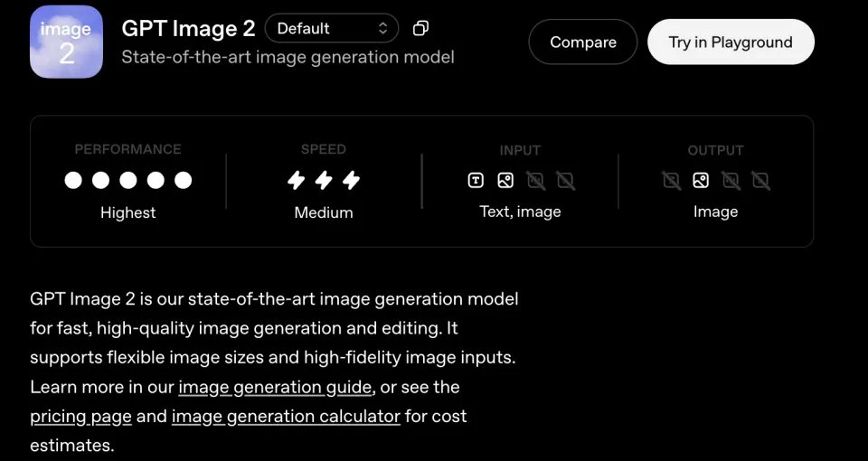
Task: Click the last disabled output icon
Action: click(x=760, y=181)
